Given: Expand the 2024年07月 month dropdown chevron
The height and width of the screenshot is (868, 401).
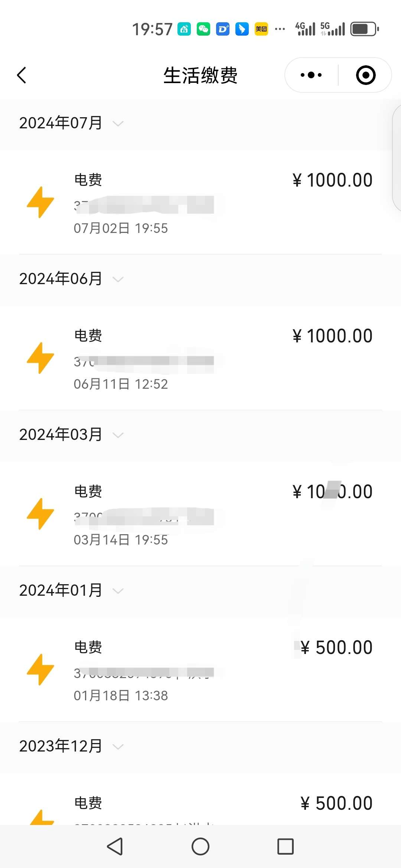Looking at the screenshot, I should coord(118,124).
